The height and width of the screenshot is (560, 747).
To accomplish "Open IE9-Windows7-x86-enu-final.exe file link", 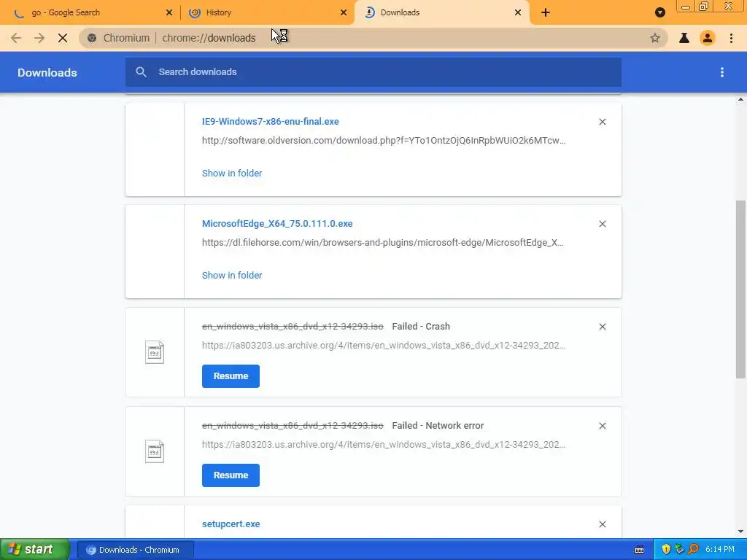I will (x=270, y=122).
